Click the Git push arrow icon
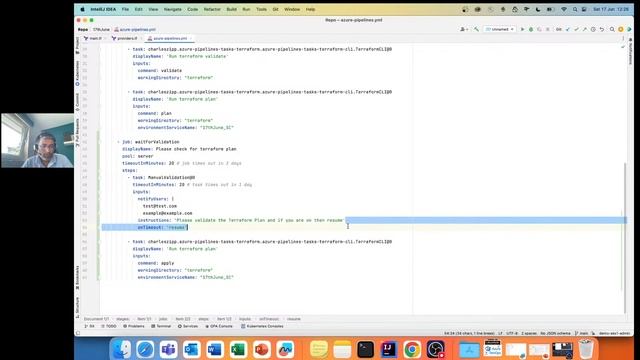 (x=584, y=29)
